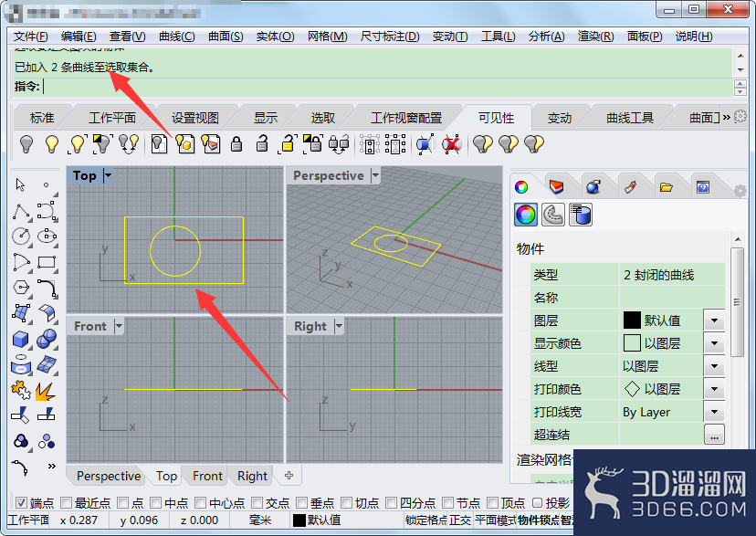Enable the 垂点 osnap checkbox
This screenshot has width=756, height=536.
point(302,503)
